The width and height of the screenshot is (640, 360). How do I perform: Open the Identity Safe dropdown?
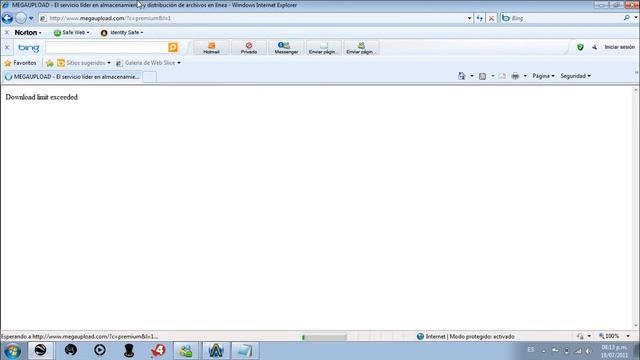[x=122, y=33]
